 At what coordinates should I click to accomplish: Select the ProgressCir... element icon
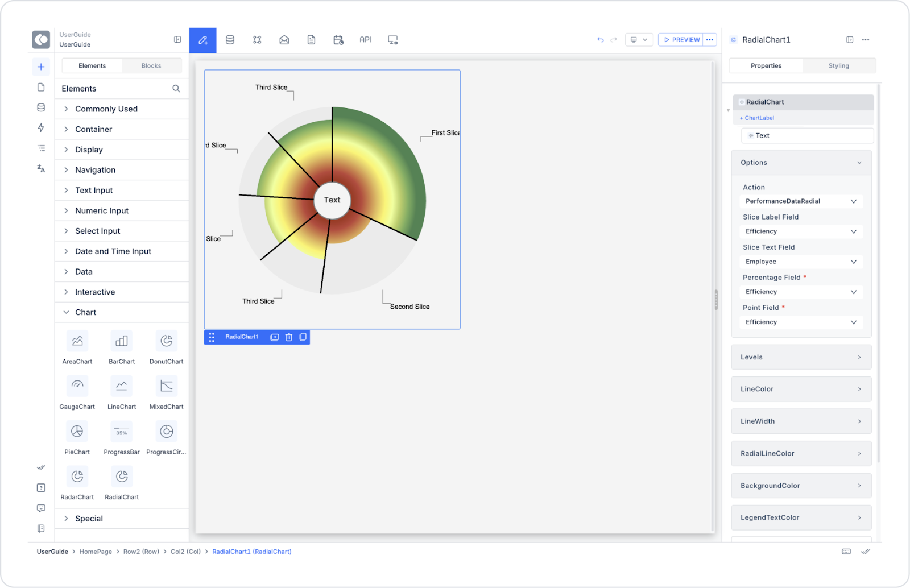tap(167, 432)
